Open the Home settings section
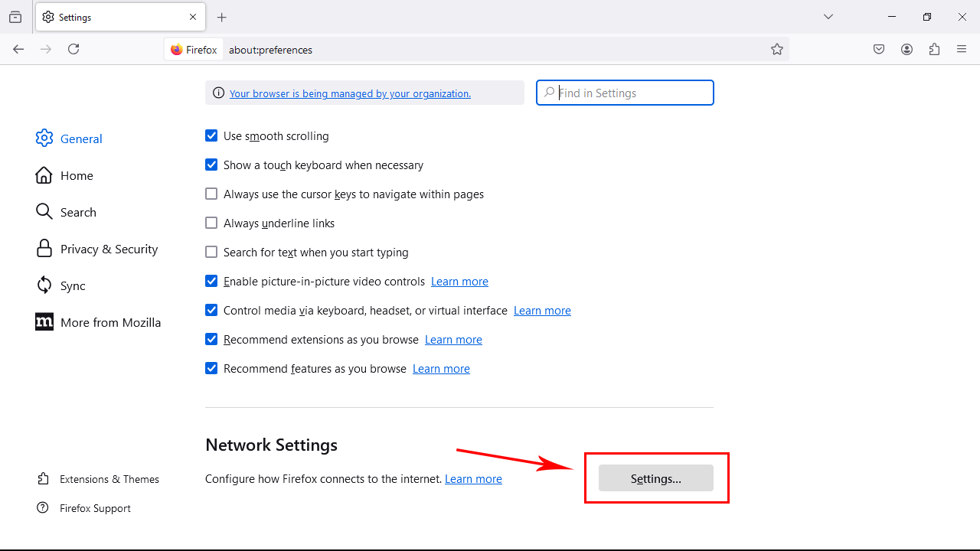980x551 pixels. tap(44, 174)
